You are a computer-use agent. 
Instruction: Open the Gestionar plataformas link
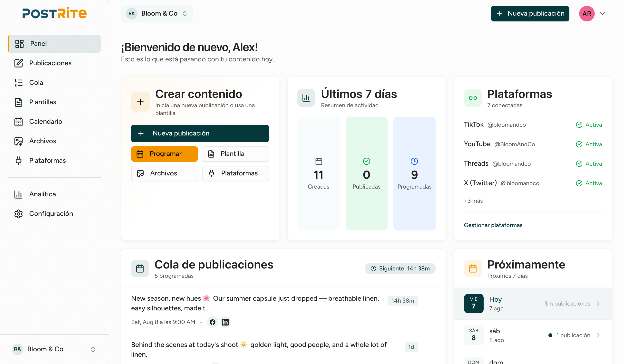point(493,225)
